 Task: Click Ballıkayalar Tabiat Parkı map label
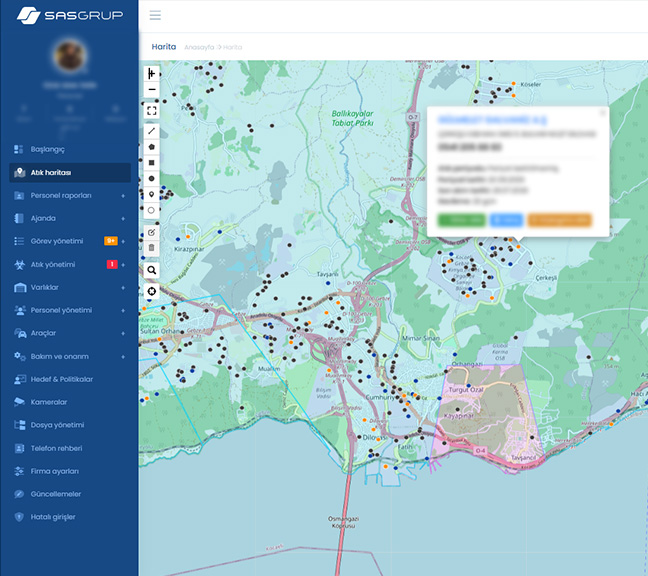[x=353, y=118]
